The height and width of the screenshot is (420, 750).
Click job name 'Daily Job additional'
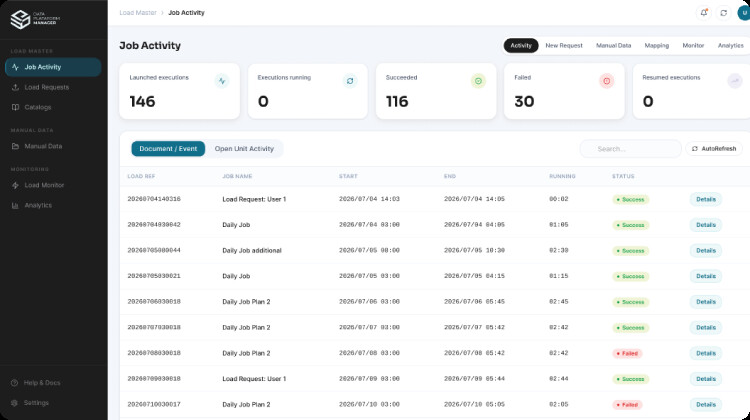click(252, 251)
